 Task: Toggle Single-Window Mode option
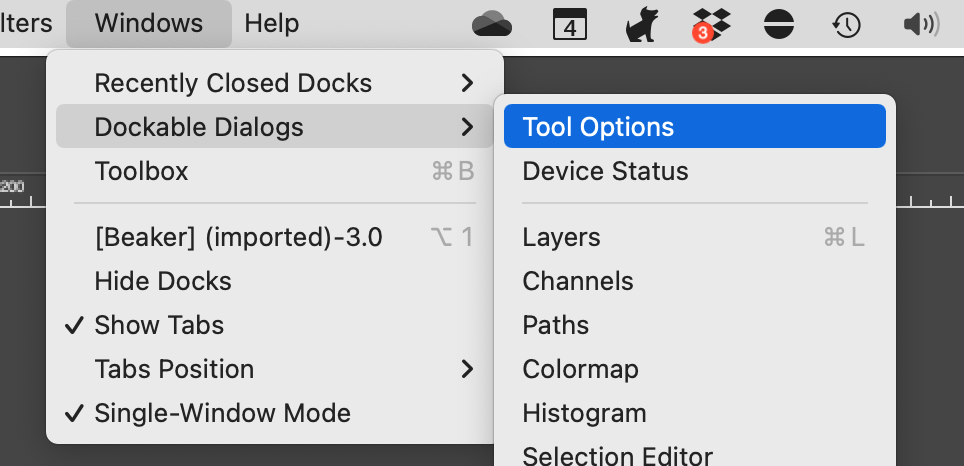coord(222,413)
